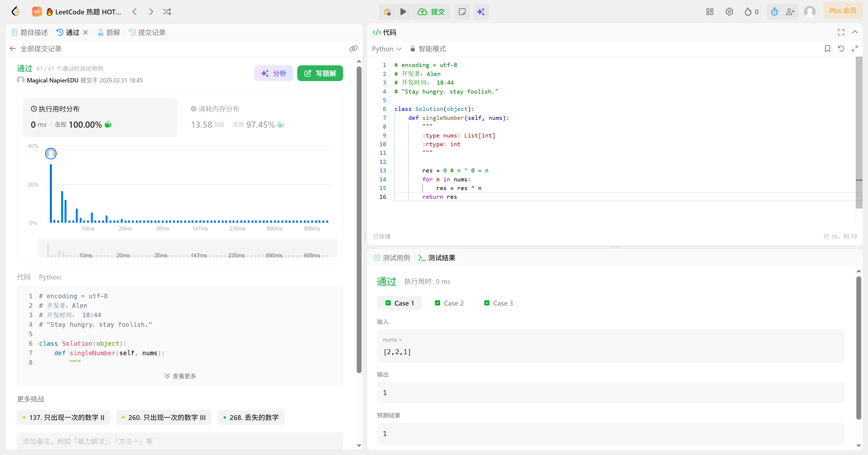Open the notes sticky icon
868x455 pixels.
point(462,12)
